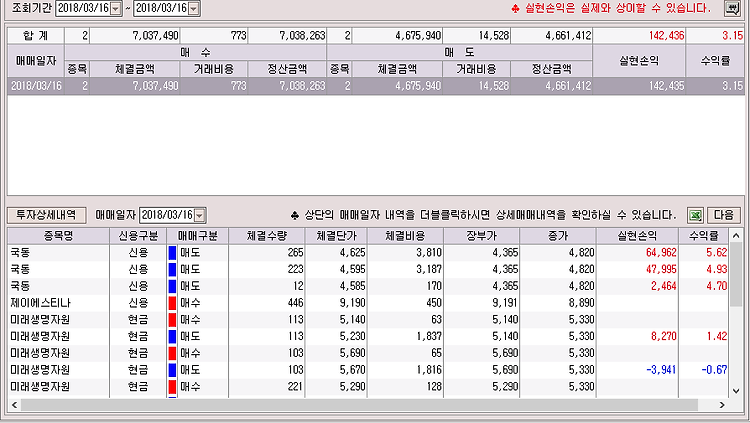Expand the 매매일자 date picker dropdown
Viewport: 750px width, 423px height.
click(x=200, y=215)
